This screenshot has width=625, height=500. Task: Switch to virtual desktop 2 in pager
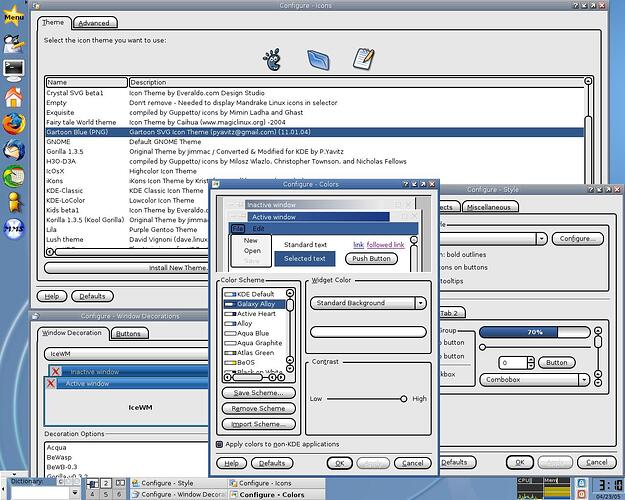106,483
